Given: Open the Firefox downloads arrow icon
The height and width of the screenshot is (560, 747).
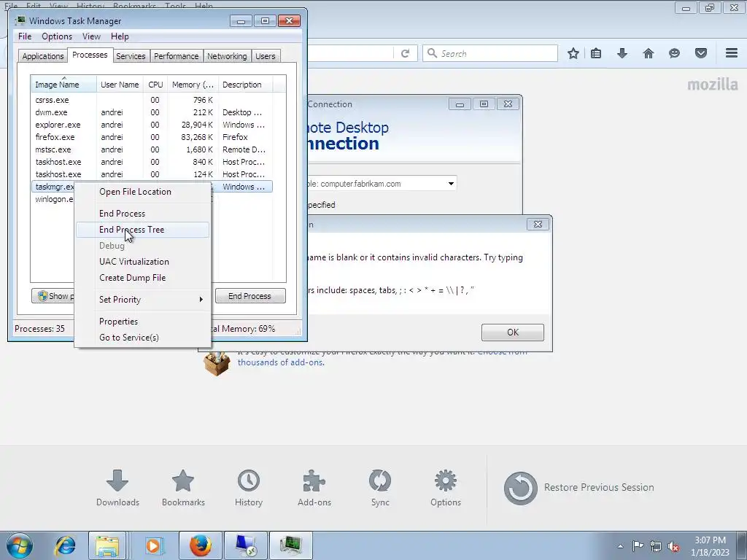Looking at the screenshot, I should 622,53.
